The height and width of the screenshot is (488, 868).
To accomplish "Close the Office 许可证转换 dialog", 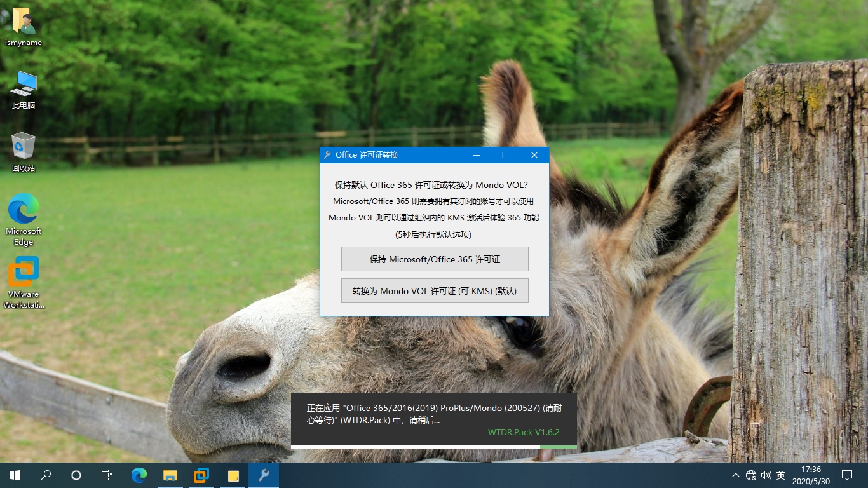I will coord(534,155).
